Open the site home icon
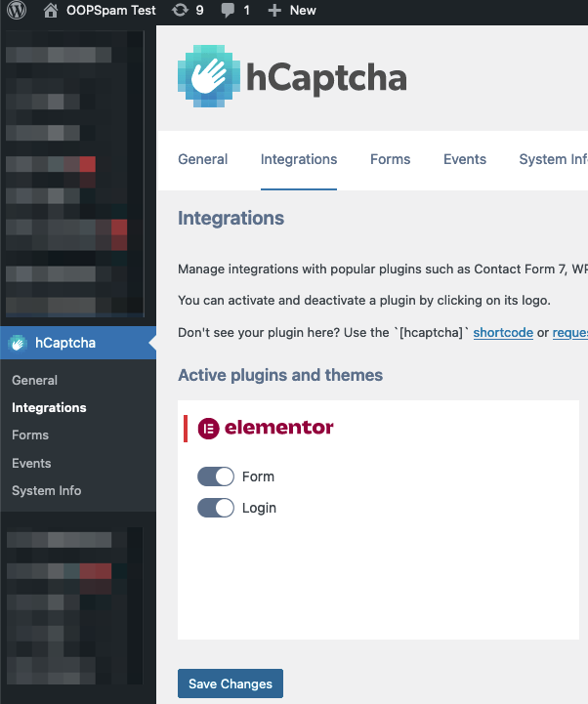This screenshot has width=588, height=704. click(x=51, y=10)
